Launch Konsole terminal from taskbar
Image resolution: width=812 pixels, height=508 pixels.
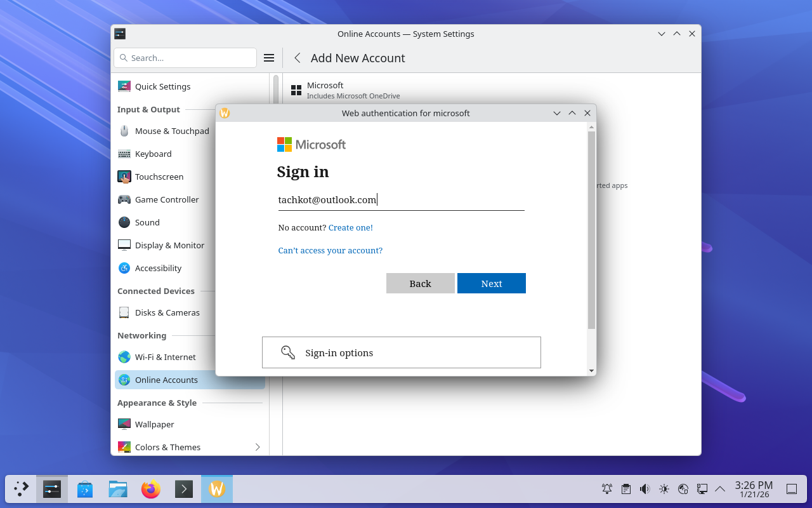click(184, 489)
